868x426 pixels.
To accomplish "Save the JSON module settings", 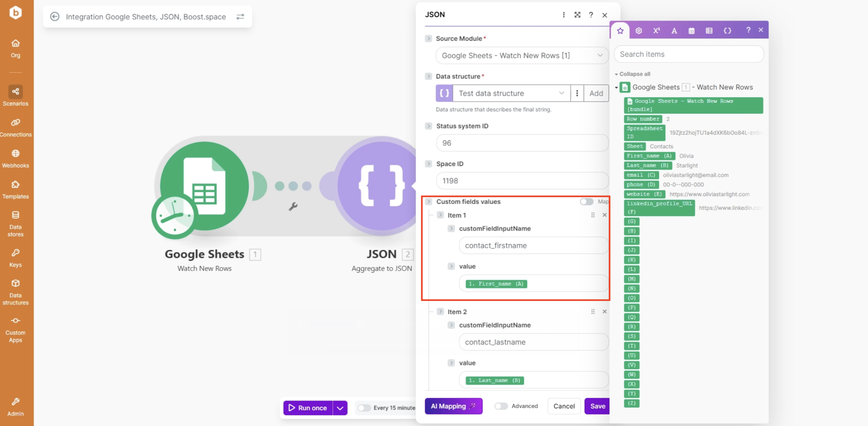I will click(597, 406).
